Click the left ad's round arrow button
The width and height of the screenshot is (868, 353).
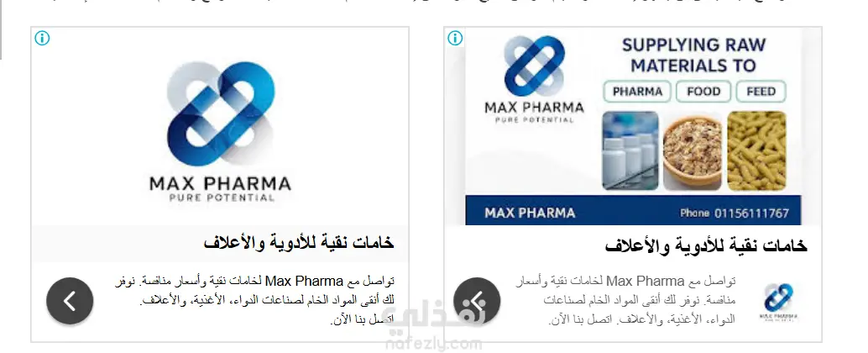[70, 301]
